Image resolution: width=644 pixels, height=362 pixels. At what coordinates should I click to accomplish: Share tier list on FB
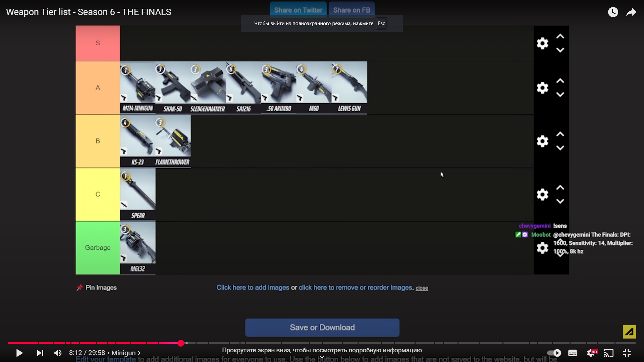tap(352, 10)
